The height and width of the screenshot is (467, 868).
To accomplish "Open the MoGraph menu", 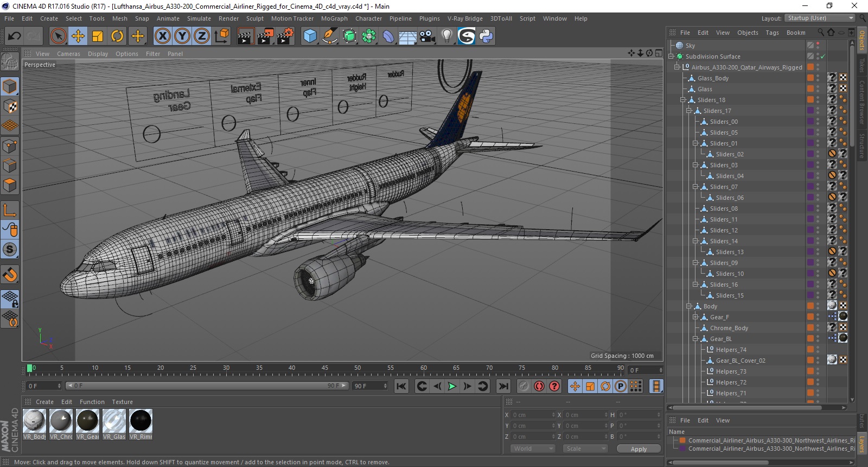I will pos(334,18).
